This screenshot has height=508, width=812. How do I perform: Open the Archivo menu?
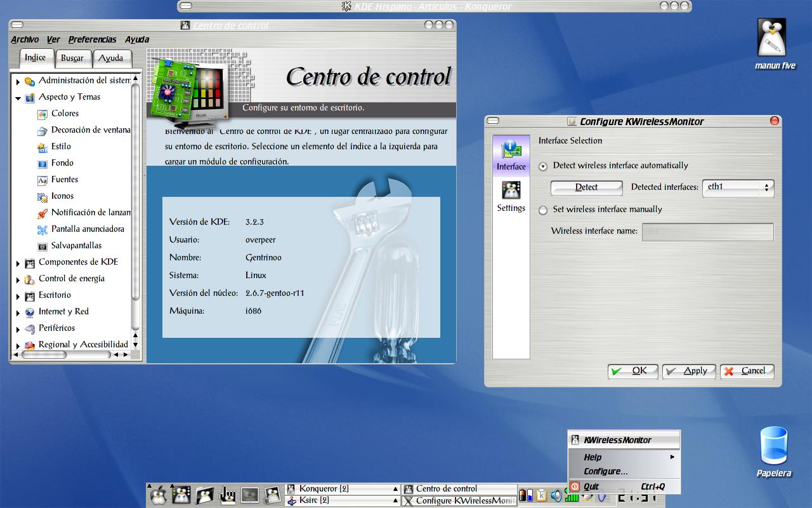(25, 39)
